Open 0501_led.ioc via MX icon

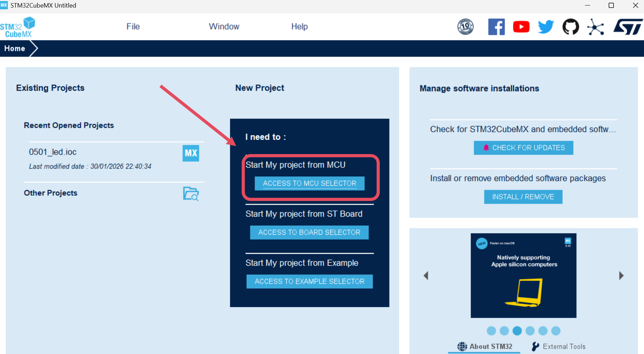[191, 153]
